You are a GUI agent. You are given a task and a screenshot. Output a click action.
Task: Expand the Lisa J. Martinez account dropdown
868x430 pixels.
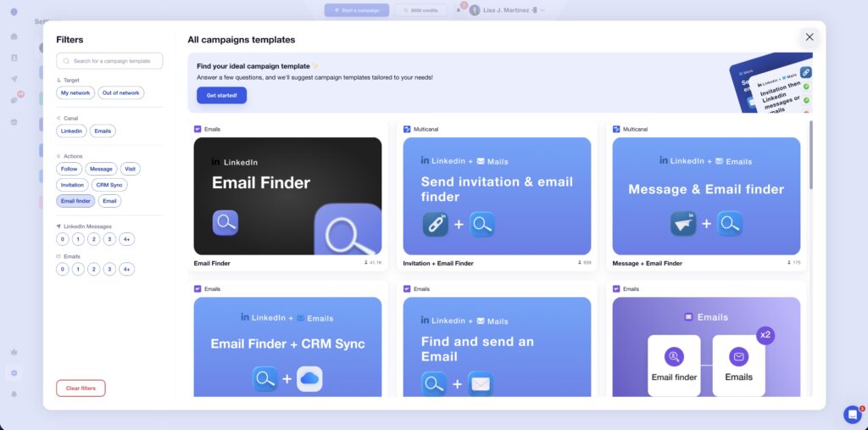542,10
